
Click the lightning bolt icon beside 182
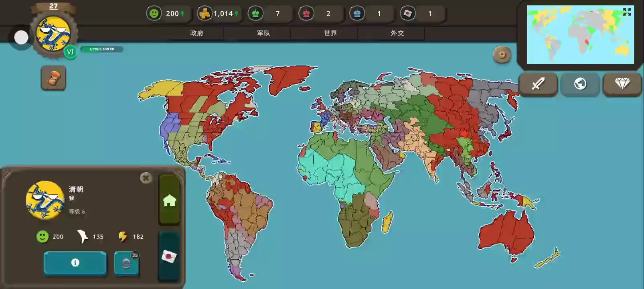point(123,236)
